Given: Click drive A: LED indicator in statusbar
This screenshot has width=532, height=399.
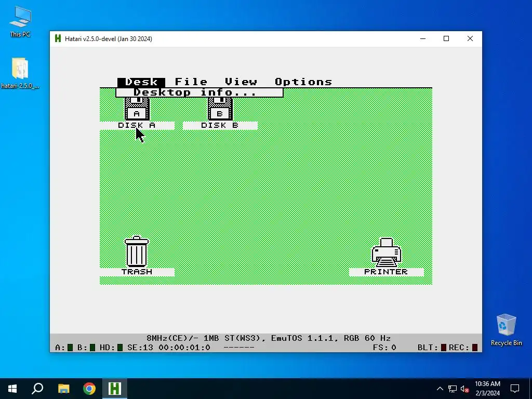Looking at the screenshot, I should tap(70, 348).
